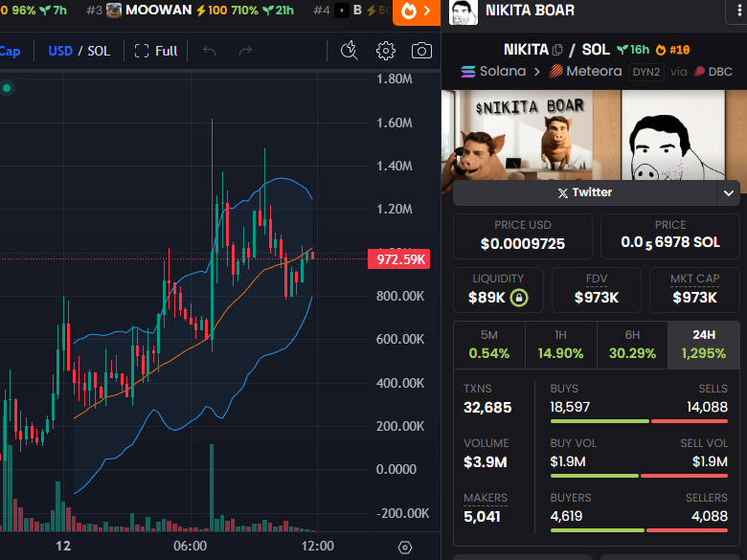The height and width of the screenshot is (560, 747).
Task: Redo chart action arrow
Action: [245, 51]
